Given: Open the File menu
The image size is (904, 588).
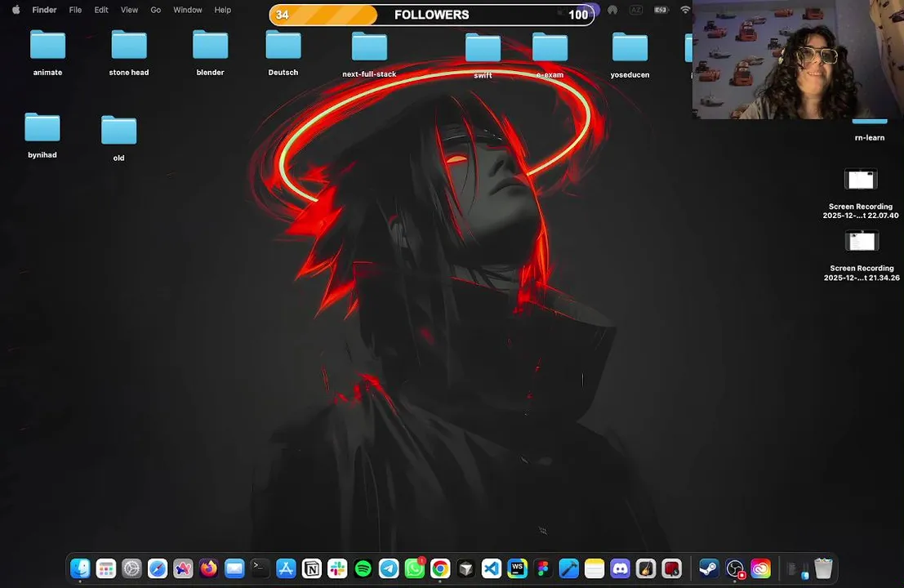Looking at the screenshot, I should coord(75,10).
